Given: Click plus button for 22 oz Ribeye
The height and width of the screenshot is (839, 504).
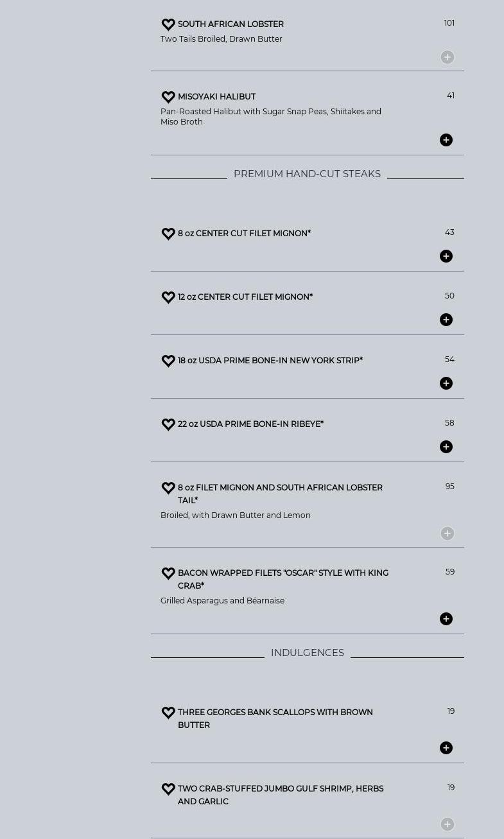Looking at the screenshot, I should 446,447.
